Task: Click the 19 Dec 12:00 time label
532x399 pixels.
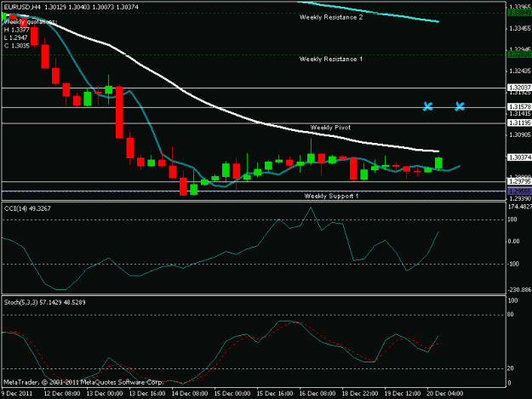Action: pyautogui.click(x=403, y=393)
